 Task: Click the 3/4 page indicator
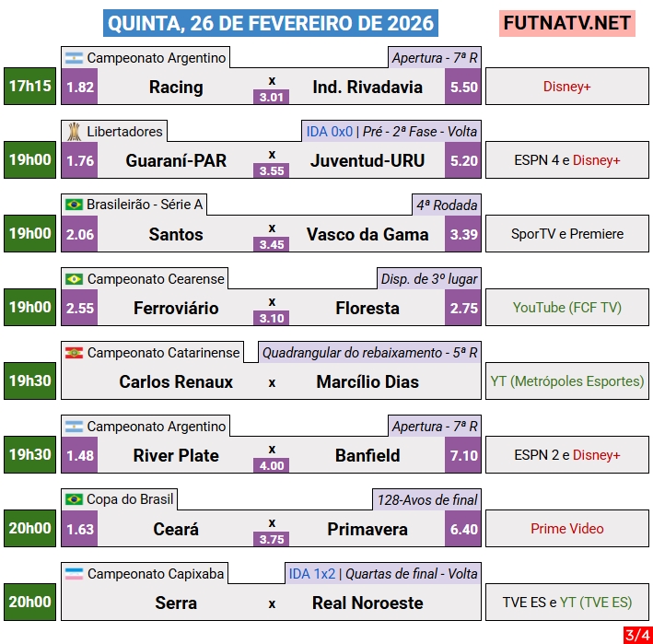636,635
